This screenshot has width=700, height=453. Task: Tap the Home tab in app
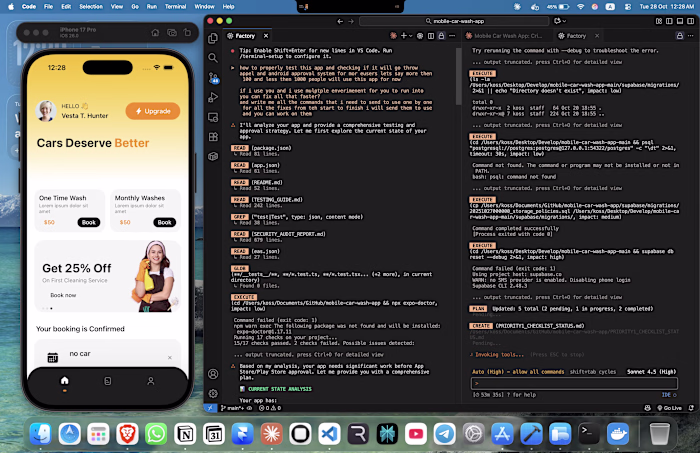click(65, 381)
